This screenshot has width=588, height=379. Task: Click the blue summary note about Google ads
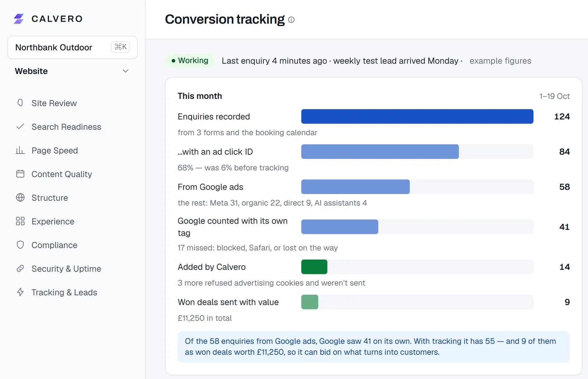coord(374,347)
